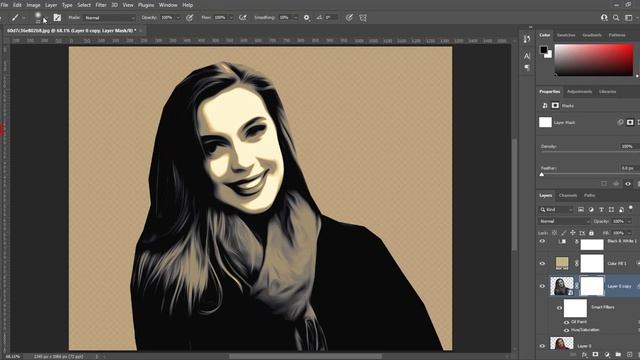Screen dimensions: 640x360
Task: Click the Search magnifier icon top right
Action: coord(616,18)
